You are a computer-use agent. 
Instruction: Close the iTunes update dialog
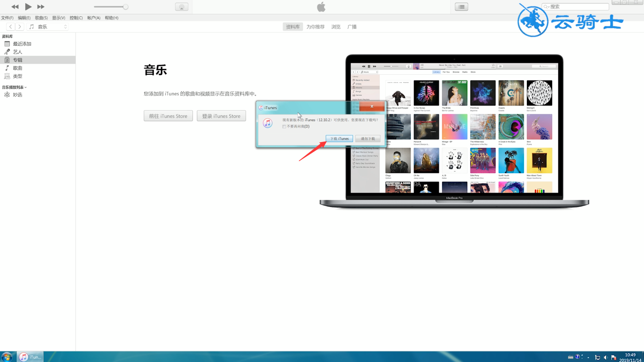pyautogui.click(x=372, y=107)
